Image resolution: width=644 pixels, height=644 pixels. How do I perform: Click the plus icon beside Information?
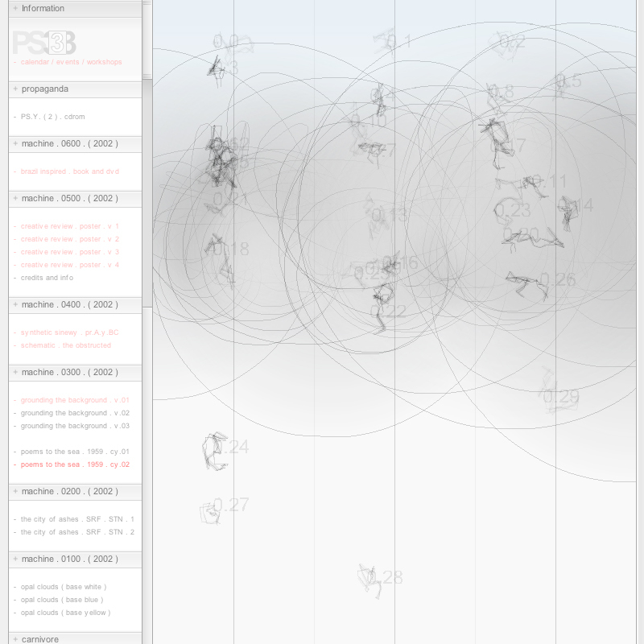coord(16,8)
